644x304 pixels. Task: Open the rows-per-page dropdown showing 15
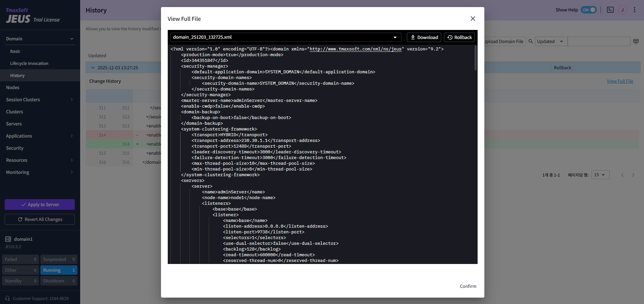click(x=600, y=175)
